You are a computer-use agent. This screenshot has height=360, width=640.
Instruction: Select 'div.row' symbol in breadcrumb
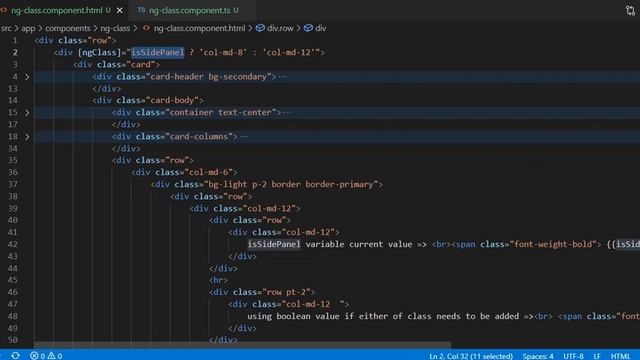(280, 28)
